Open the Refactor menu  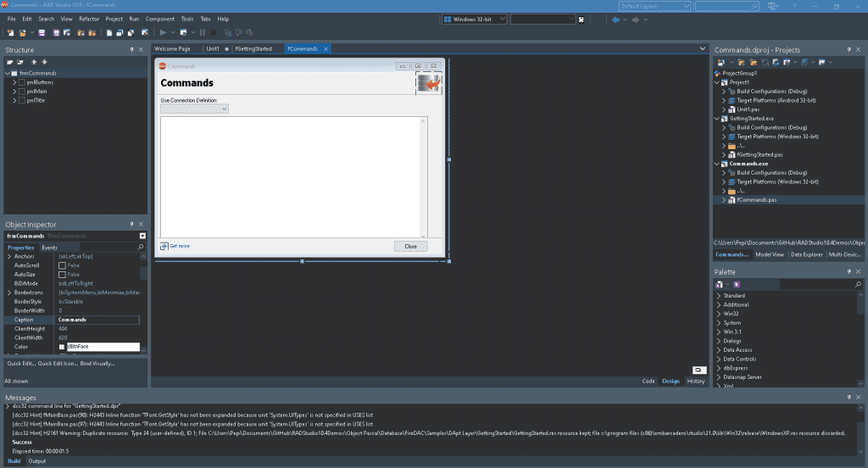click(x=88, y=19)
